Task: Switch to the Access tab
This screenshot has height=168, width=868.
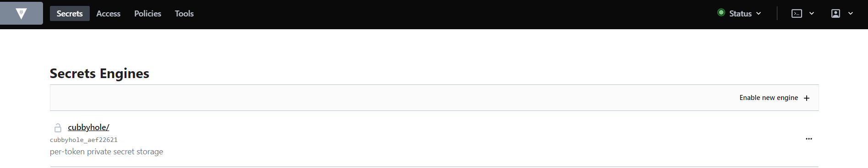Action: [108, 14]
